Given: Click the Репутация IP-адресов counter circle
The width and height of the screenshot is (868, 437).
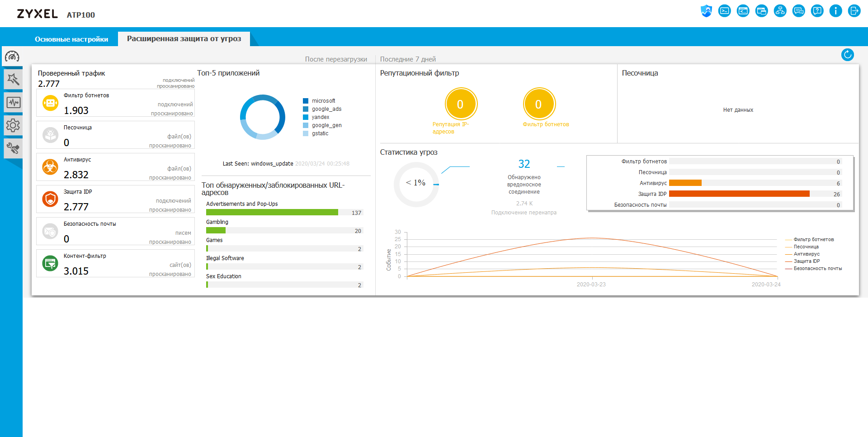Looking at the screenshot, I should [x=460, y=104].
